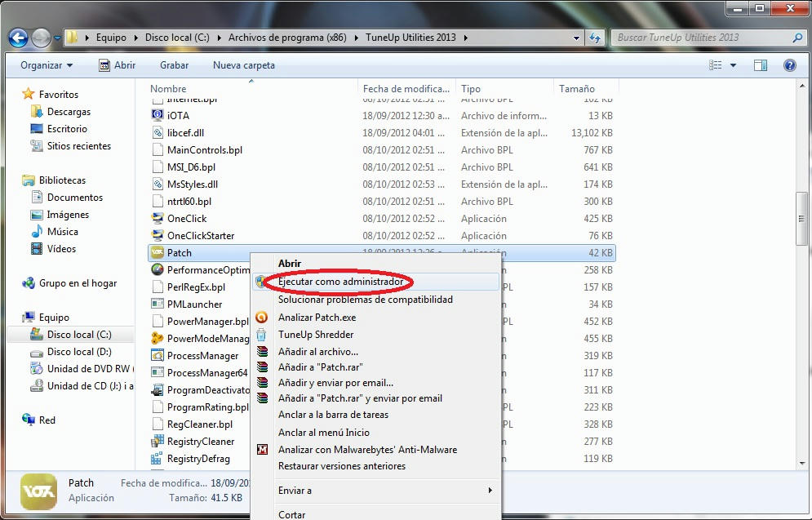The width and height of the screenshot is (812, 520).
Task: Select the MainControls.bpl file name
Action: tap(205, 149)
